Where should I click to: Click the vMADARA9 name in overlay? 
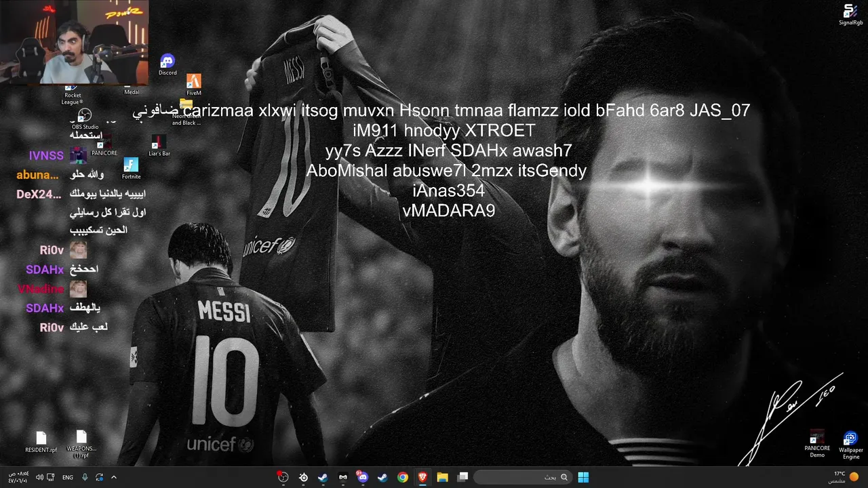(448, 210)
